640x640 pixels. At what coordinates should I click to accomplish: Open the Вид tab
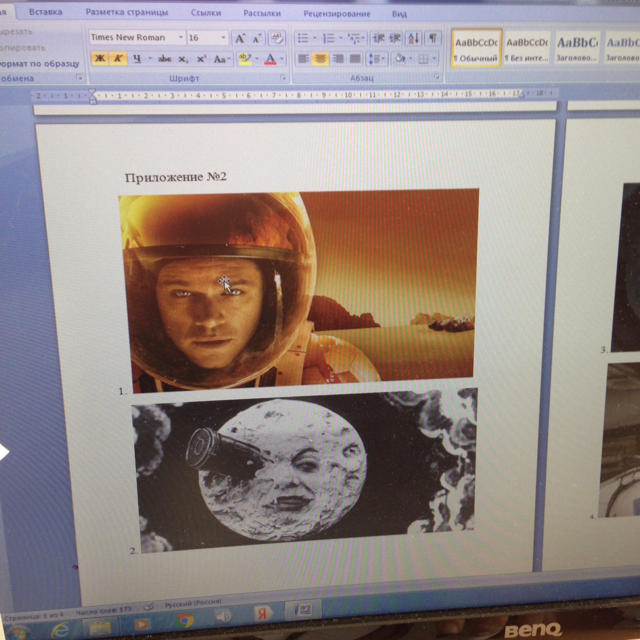click(399, 14)
